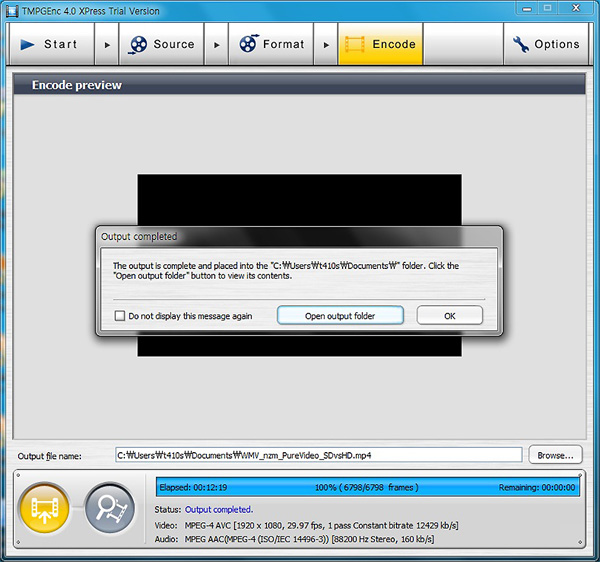The height and width of the screenshot is (562, 600).
Task: Click the blue play triangle Start icon
Action: pos(27,44)
